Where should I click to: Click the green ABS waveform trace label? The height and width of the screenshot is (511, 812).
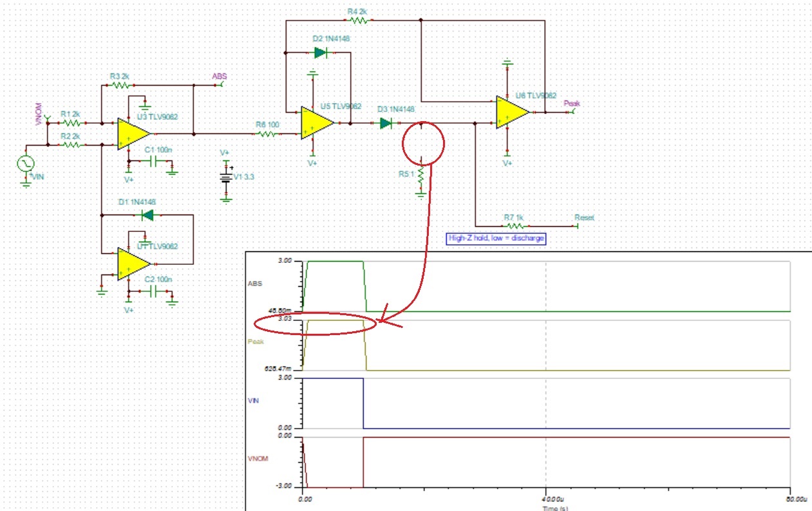(255, 282)
